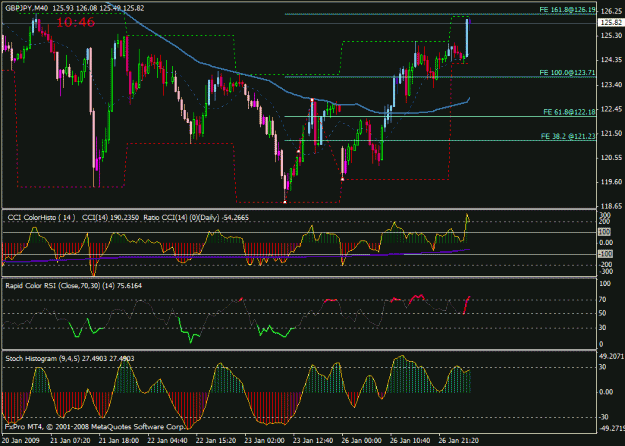This screenshot has height=446, width=625.
Task: Click the 21 Jan 18:00 time axis label
Action: 119,441
